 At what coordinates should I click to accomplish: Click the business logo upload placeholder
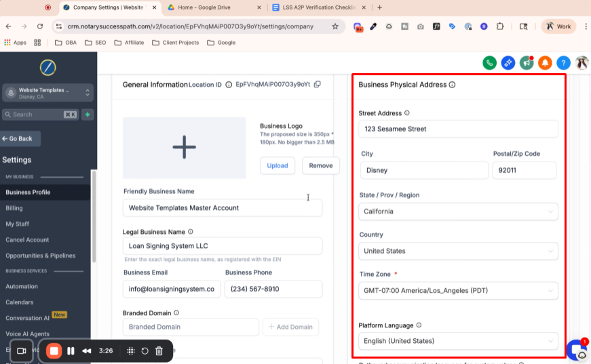[x=185, y=148]
